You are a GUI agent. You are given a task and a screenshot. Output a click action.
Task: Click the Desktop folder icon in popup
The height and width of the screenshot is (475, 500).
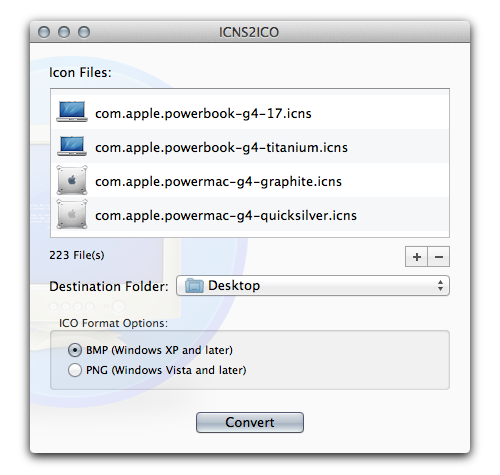coord(194,286)
